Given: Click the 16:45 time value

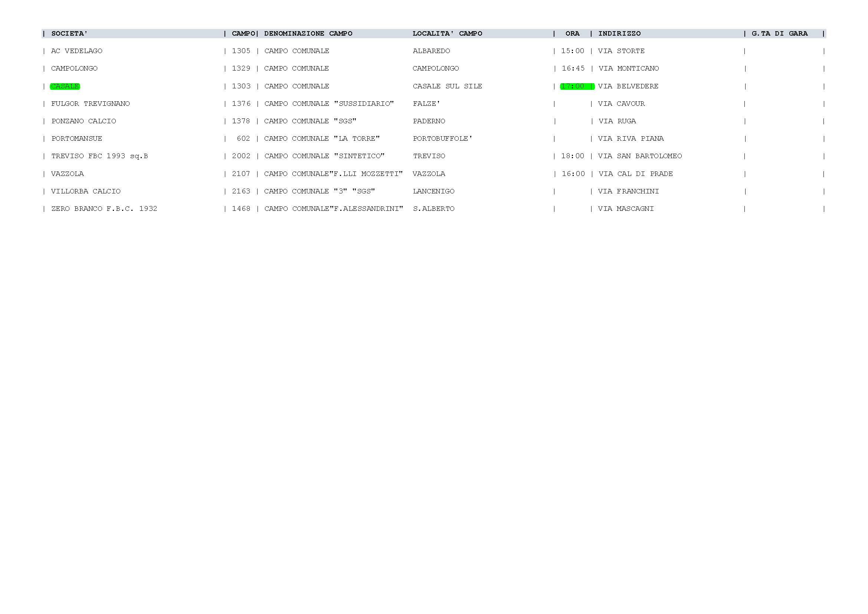Looking at the screenshot, I should 573,68.
